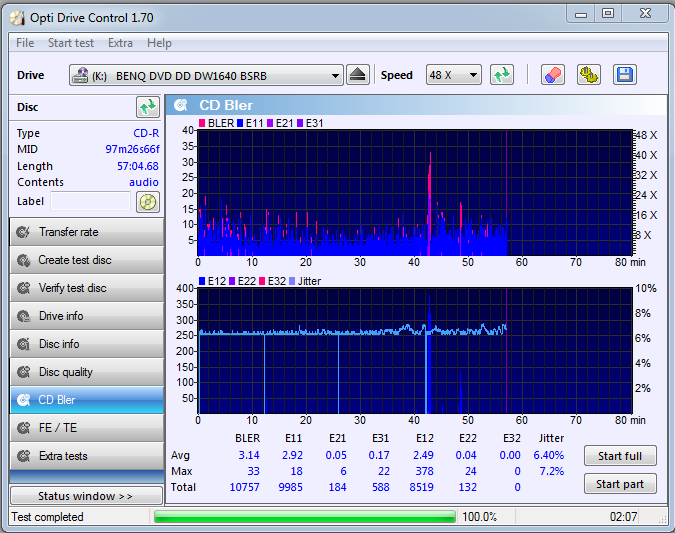
Task: Open the Create test disc section
Action: pos(87,260)
